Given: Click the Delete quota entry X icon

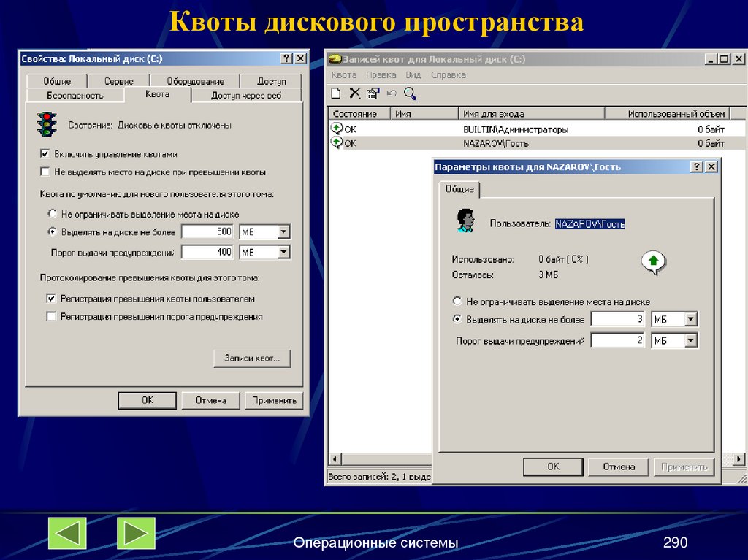Looking at the screenshot, I should point(354,93).
